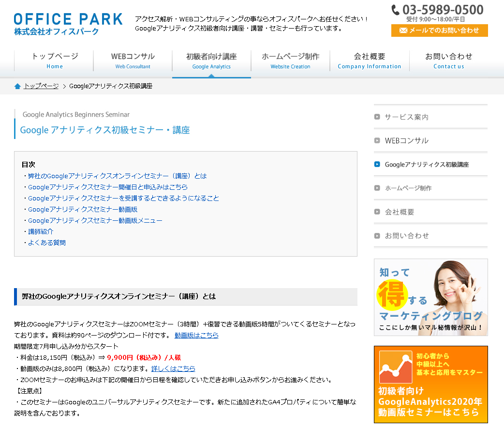The height and width of the screenshot is (430, 504).
Task: Click the line 期間限定7月申し込み分からスタート
Action: (x=66, y=346)
